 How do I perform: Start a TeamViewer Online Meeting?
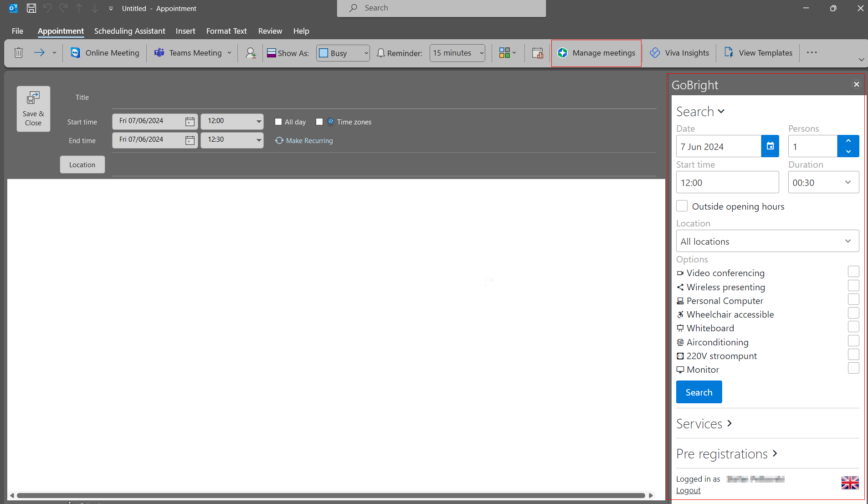tap(105, 53)
